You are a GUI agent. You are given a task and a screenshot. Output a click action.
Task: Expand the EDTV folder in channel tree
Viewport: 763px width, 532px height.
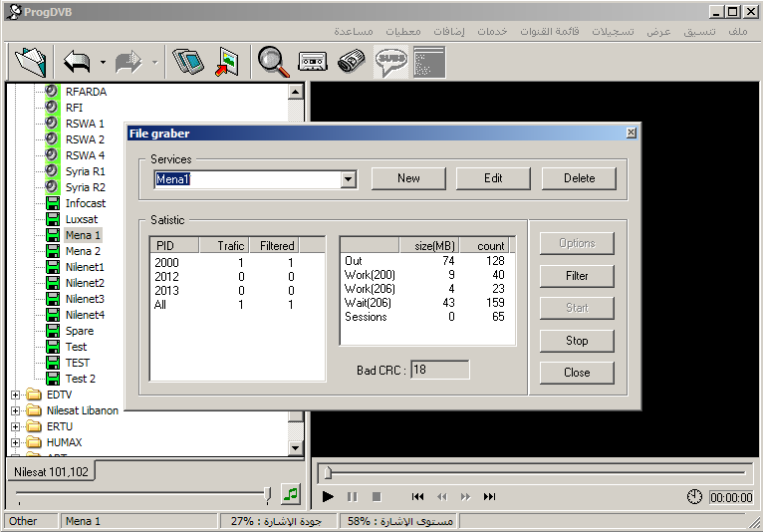[x=15, y=395]
